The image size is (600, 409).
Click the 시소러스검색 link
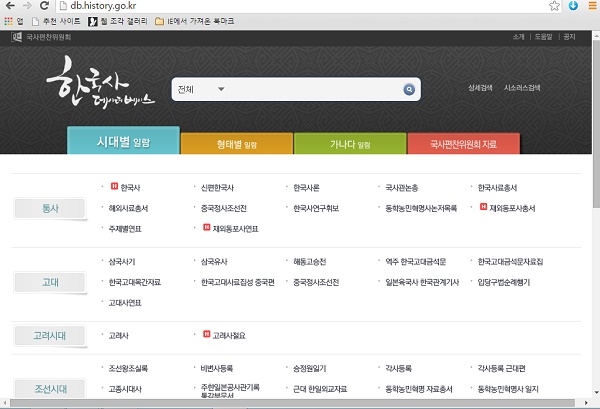pos(523,88)
